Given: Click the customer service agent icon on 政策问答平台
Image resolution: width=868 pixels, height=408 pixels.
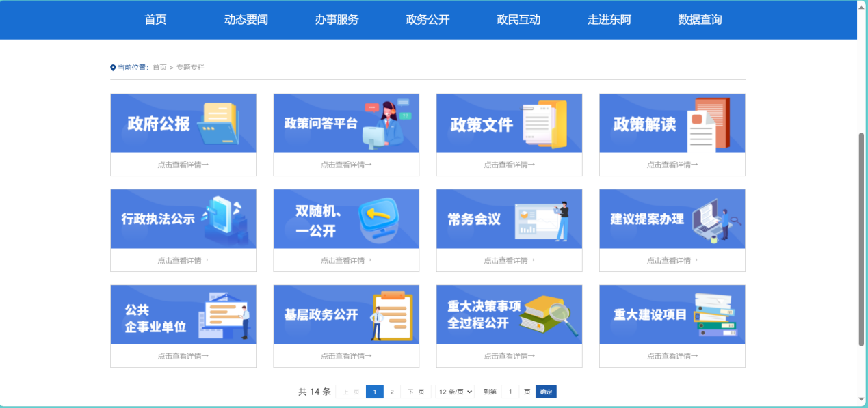Looking at the screenshot, I should 384,124.
